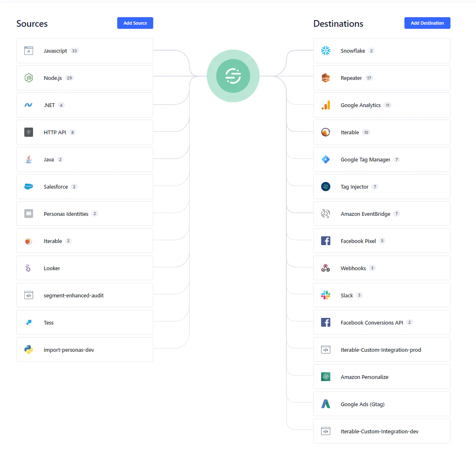
Task: Click the Tag Injector icon
Action: [x=326, y=187]
